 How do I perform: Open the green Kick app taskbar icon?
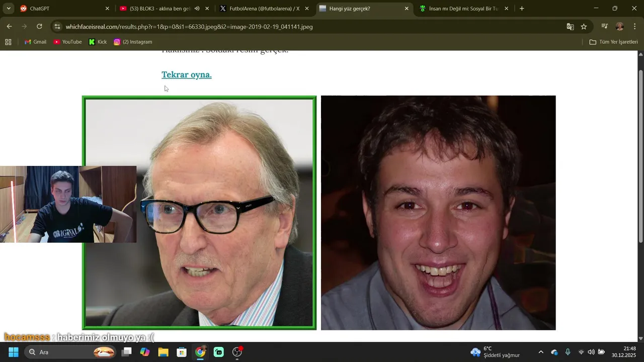219,352
